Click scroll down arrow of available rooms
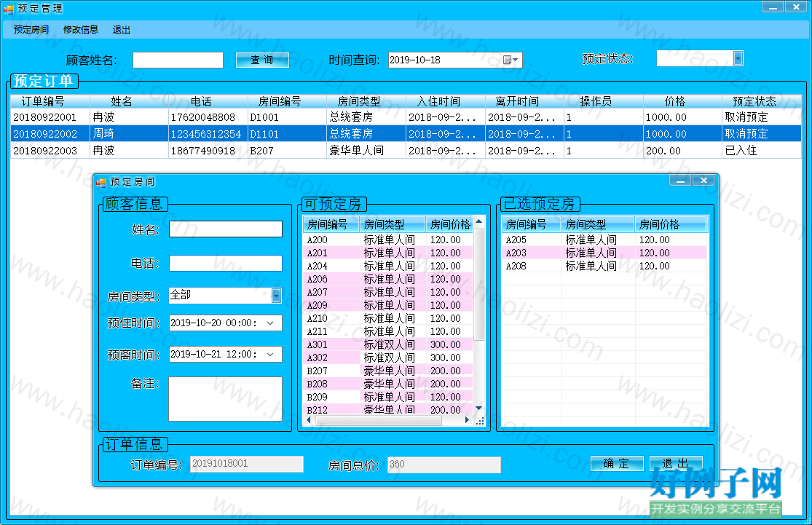The width and height of the screenshot is (812, 525). point(479,408)
